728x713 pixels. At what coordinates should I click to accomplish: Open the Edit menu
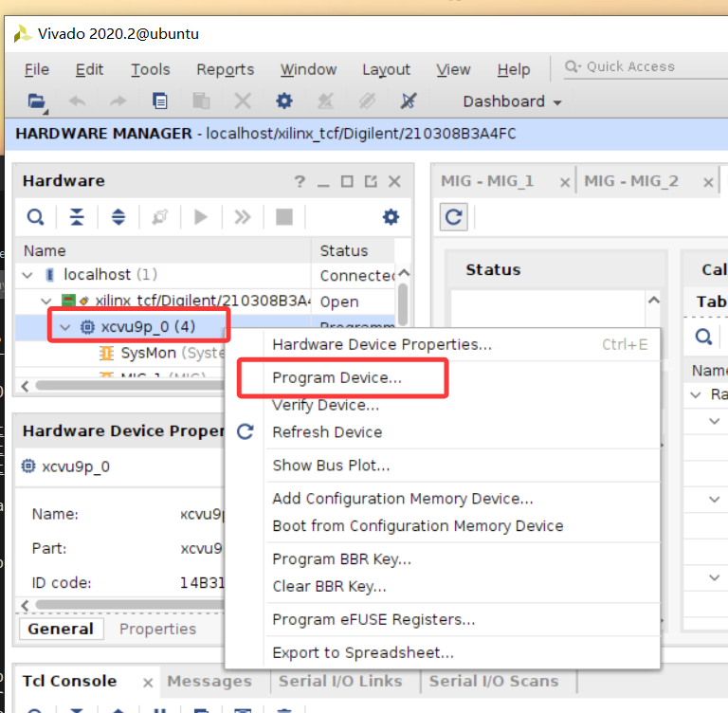coord(89,69)
